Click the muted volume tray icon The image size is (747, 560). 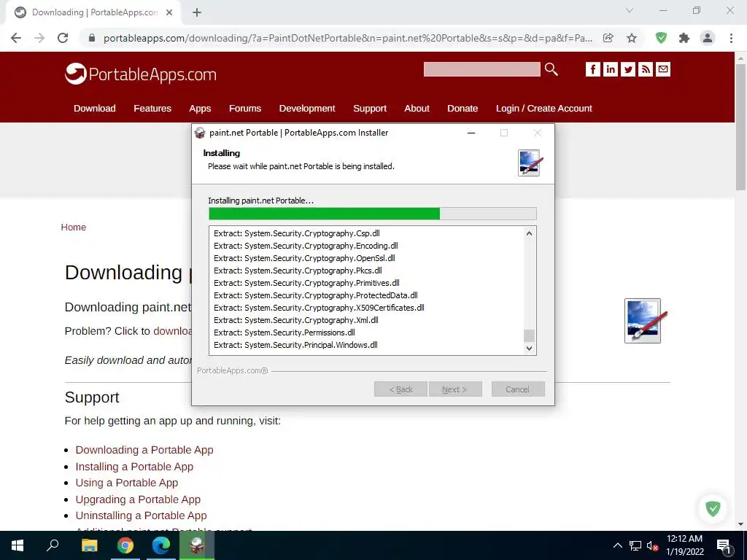pyautogui.click(x=652, y=545)
